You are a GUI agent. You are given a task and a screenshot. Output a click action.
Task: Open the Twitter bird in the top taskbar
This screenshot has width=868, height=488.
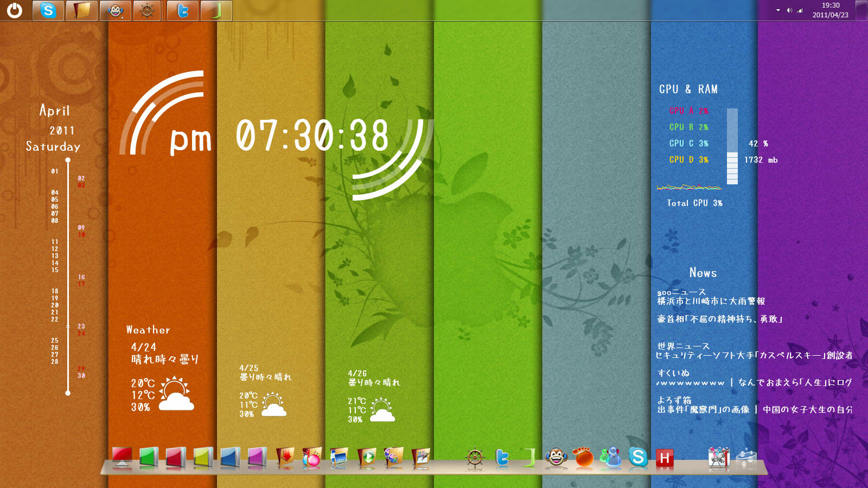(x=183, y=10)
